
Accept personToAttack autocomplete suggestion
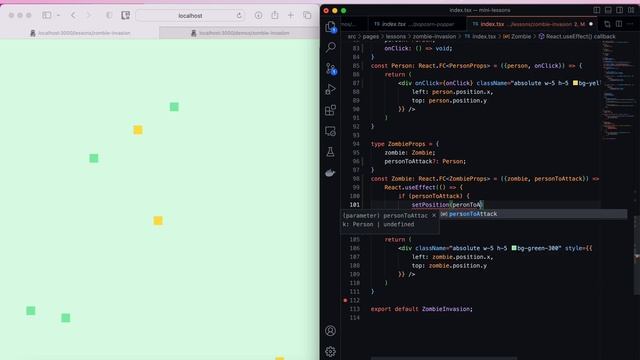[533, 214]
